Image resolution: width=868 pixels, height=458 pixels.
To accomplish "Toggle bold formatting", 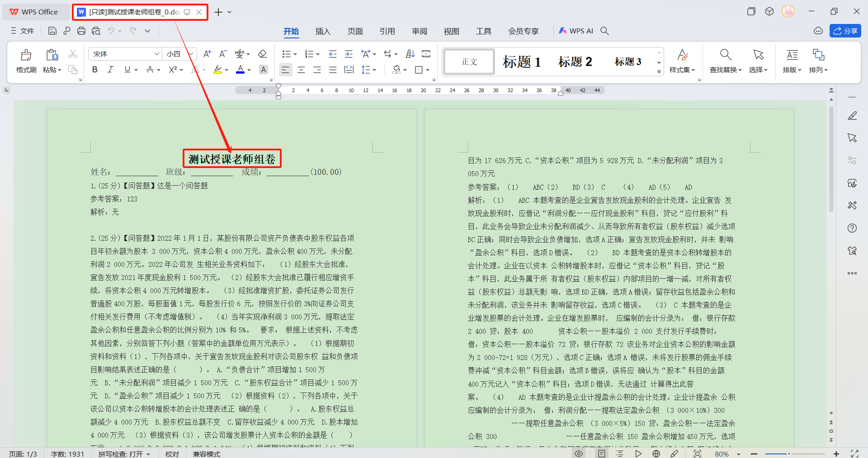I will [x=94, y=69].
